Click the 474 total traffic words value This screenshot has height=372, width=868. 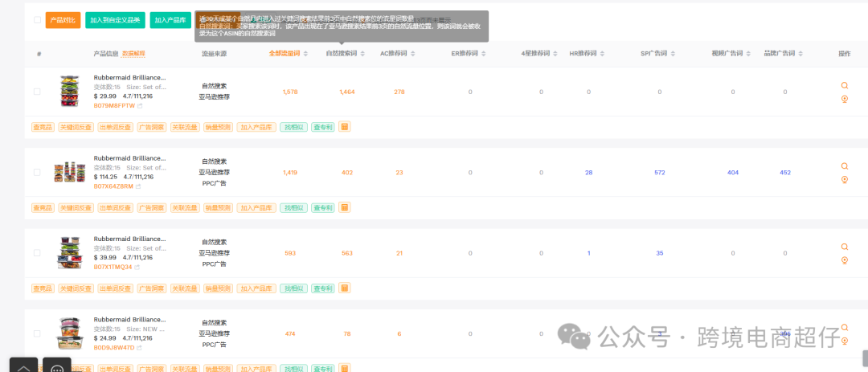290,333
